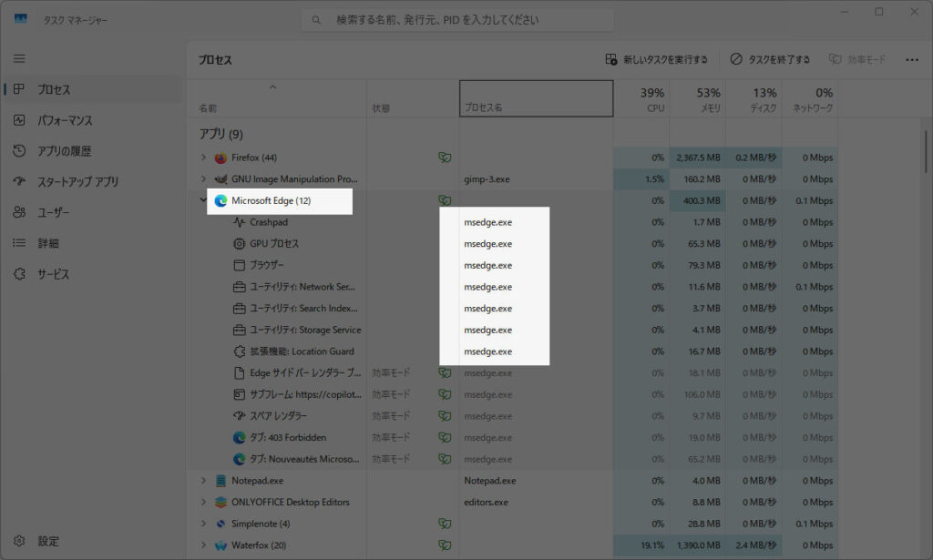Click the vertical scrollbar of process list
Viewport: 933px width, 560px height.
pos(926,152)
